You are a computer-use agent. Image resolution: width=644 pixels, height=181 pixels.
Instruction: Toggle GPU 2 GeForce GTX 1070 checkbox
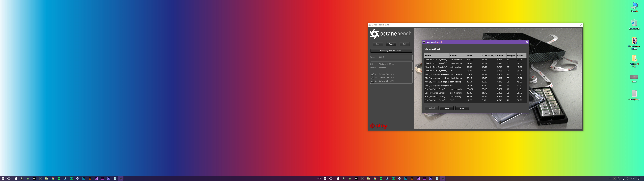pyautogui.click(x=372, y=78)
